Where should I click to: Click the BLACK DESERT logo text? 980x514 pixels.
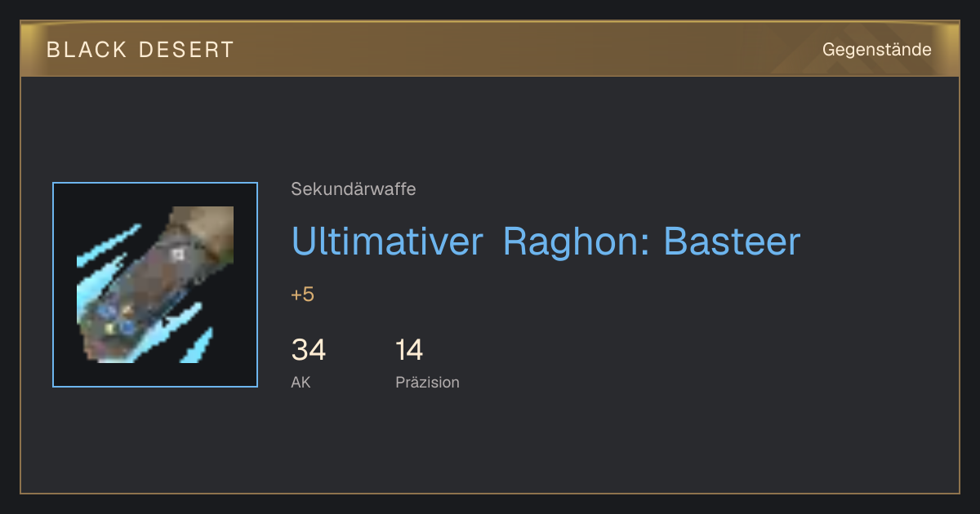point(140,50)
